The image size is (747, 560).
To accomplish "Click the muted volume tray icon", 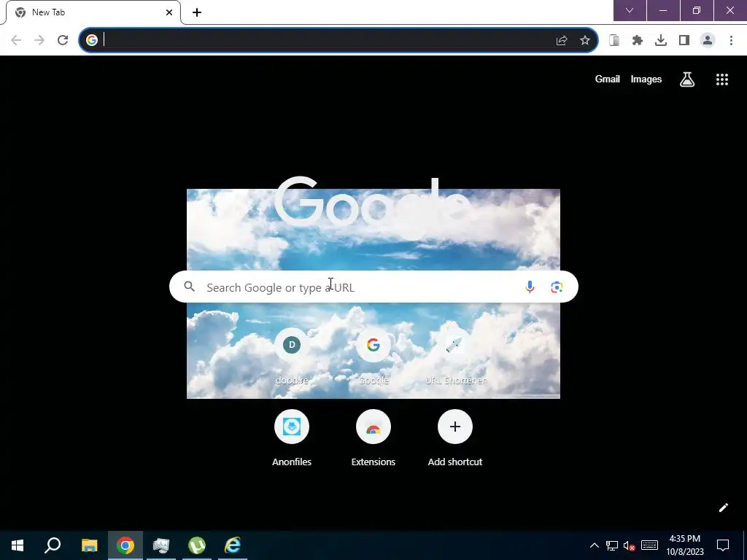I will 630,545.
